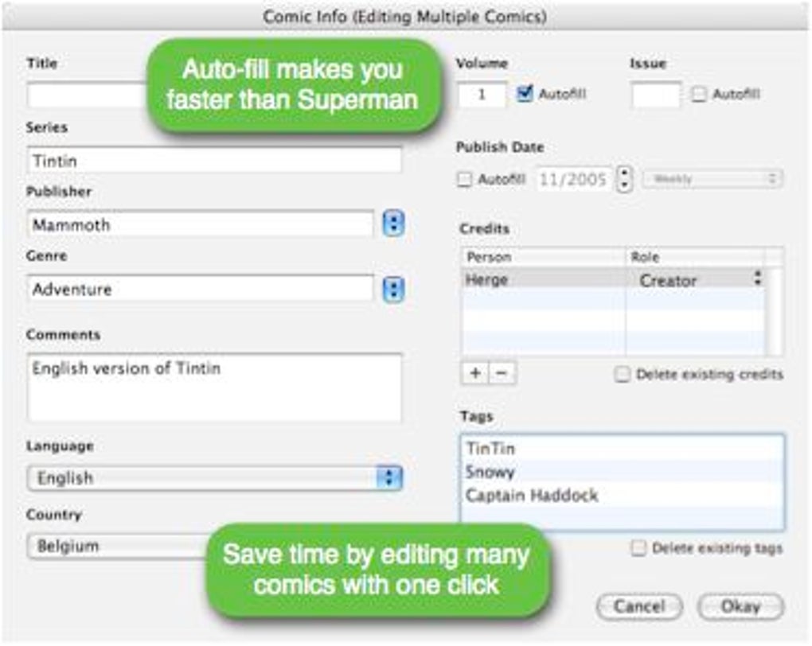The width and height of the screenshot is (812, 646).
Task: Click the Publish Date stepper arrows
Action: click(x=625, y=179)
